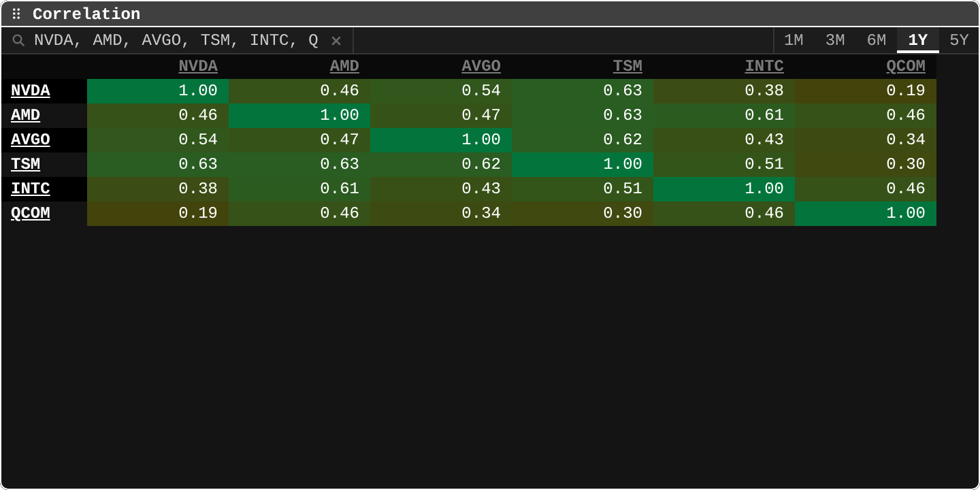Open the NVDA column header link

(198, 66)
